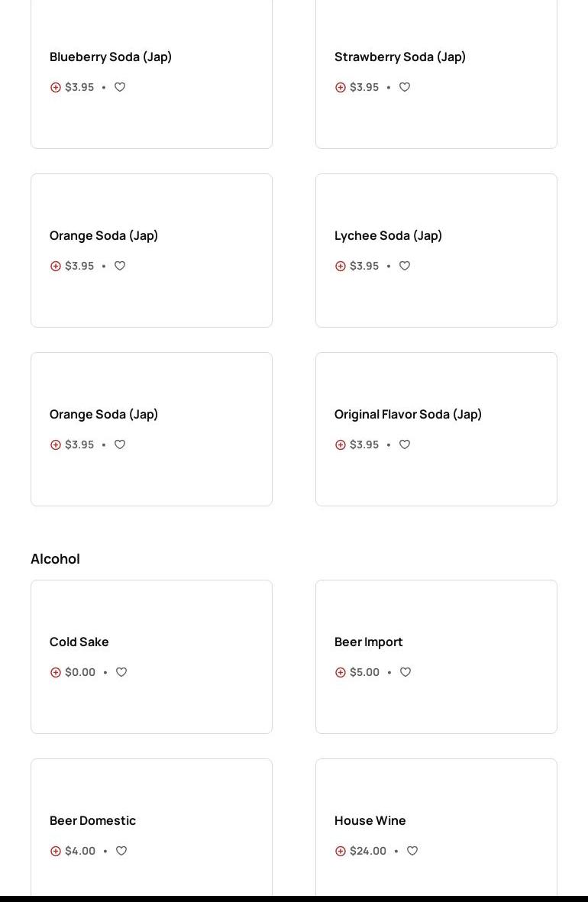Add Original Flavor Soda using plus icon
The width and height of the screenshot is (588, 902).
click(341, 445)
